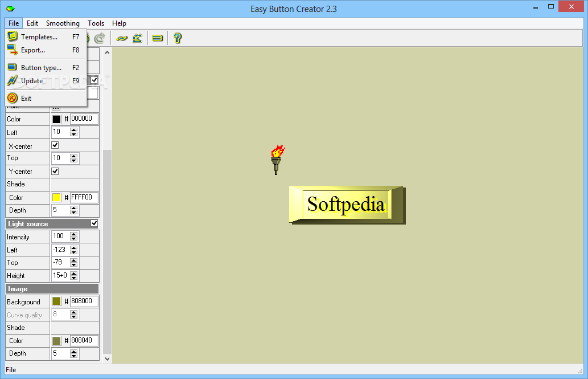
Task: Exit the application via File menu
Action: 46,99
